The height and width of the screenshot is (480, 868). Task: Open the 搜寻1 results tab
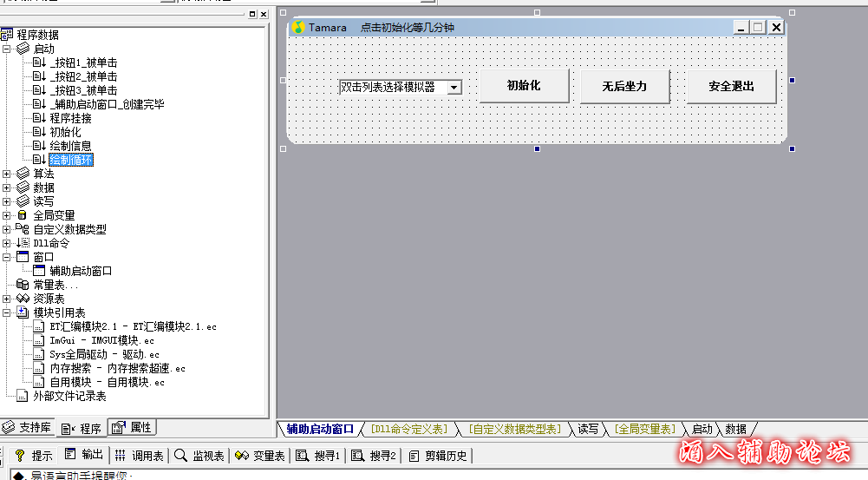pos(318,456)
